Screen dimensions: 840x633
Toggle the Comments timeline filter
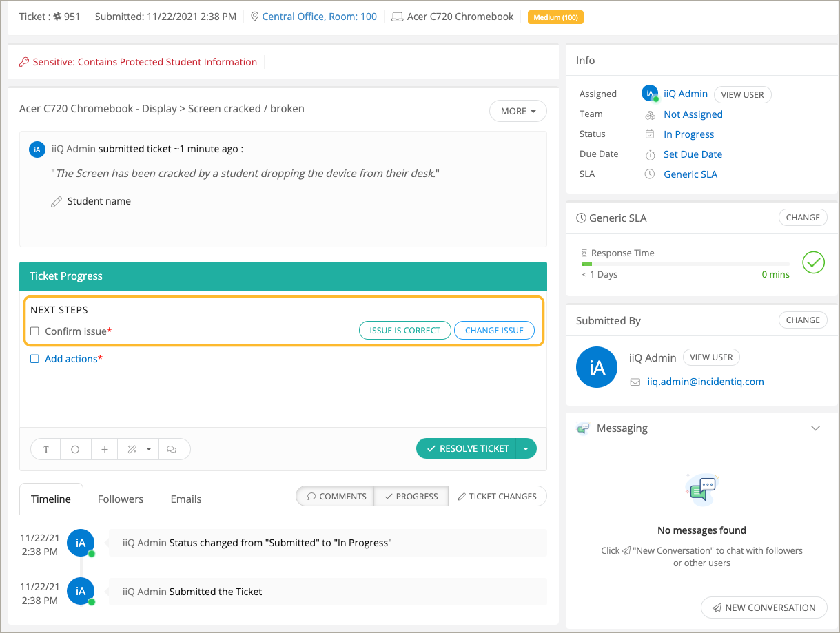pos(336,496)
